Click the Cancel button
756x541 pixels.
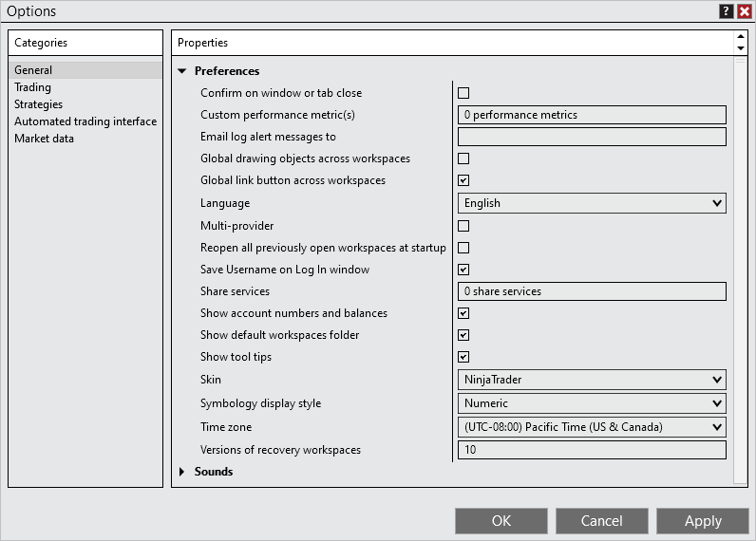click(602, 521)
